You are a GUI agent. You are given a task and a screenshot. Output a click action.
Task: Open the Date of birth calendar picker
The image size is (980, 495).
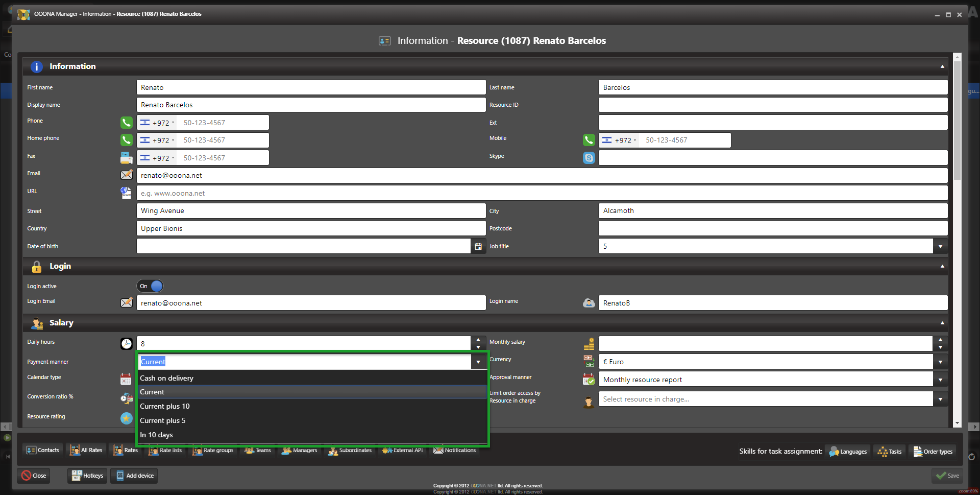point(478,247)
